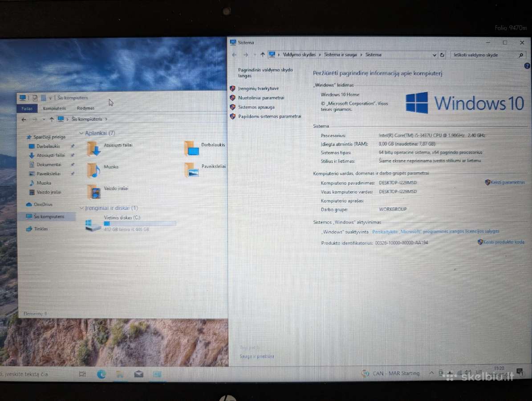Select the Atsisiųsti failai folder icon
Image resolution: width=532 pixels, height=401 pixels.
[93, 148]
